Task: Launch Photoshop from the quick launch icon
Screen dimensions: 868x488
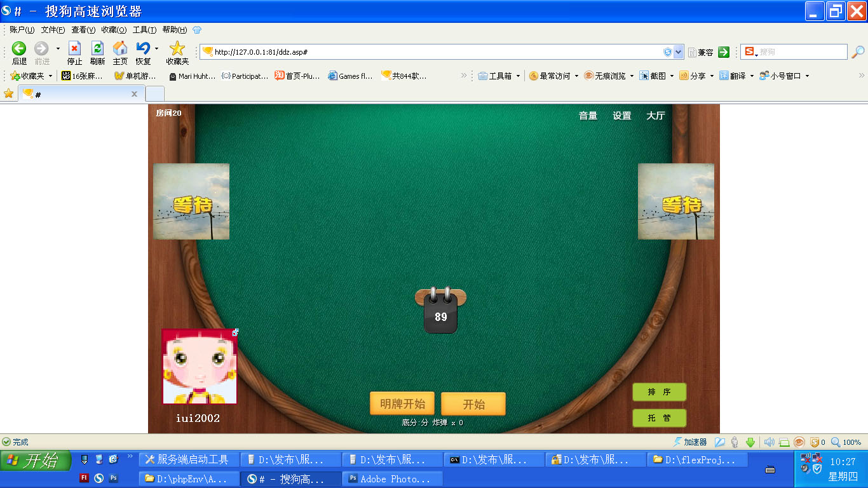Action: (x=114, y=478)
